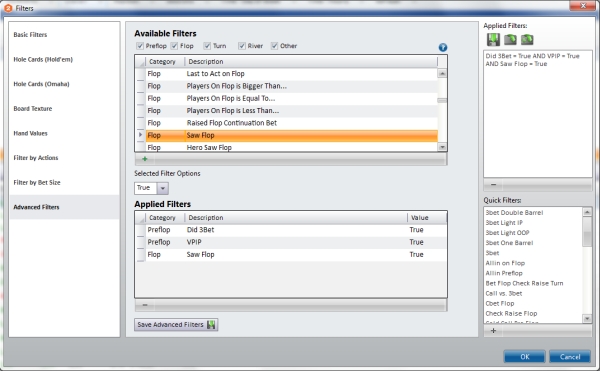
Task: Choose the Allin Preflop quick filter
Action: 504,273
